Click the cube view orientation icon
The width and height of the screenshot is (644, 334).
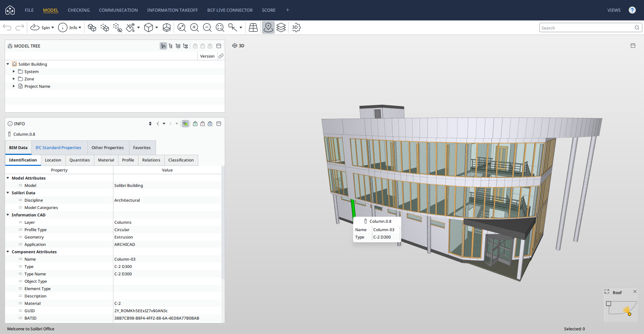(149, 27)
